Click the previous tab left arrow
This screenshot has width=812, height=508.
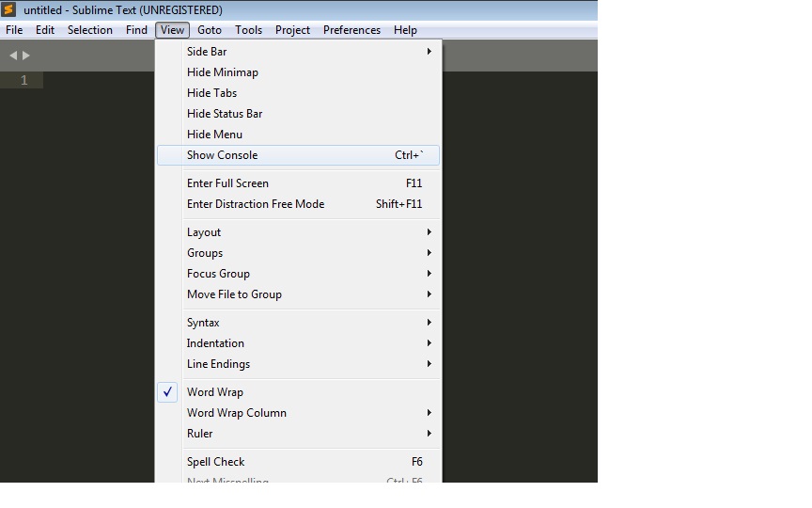(x=13, y=56)
